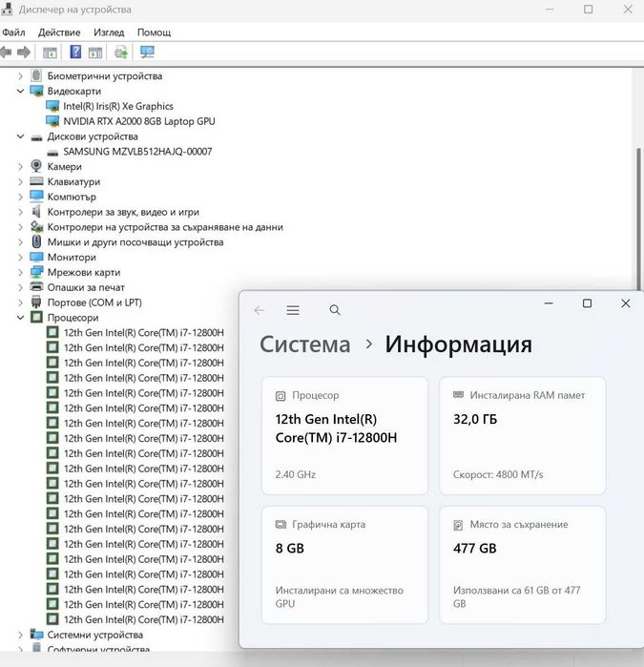Screen dimensions: 644x667
Task: Maximize the Settings Информация window
Action: 587,303
